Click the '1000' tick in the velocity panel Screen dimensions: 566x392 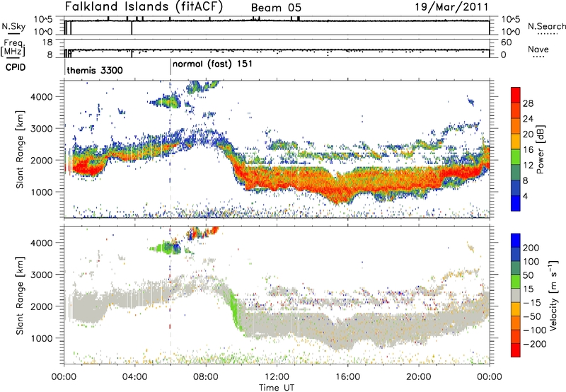[x=42, y=338]
